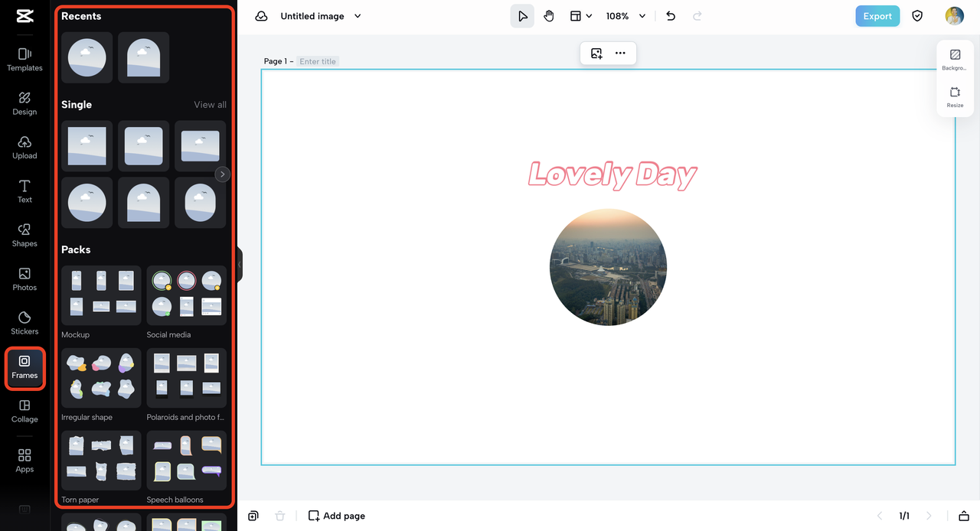Open the Resize tool
The height and width of the screenshot is (531, 980).
pyautogui.click(x=955, y=97)
